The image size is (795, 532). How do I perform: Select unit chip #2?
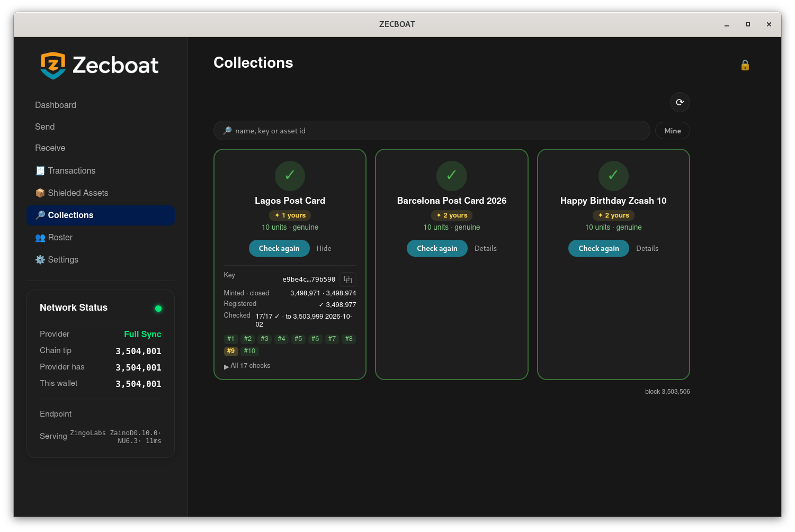248,339
